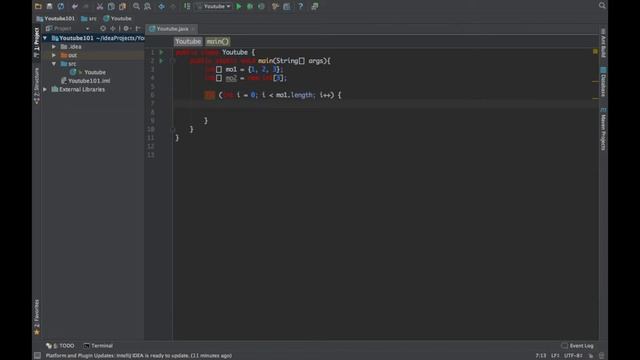This screenshot has width=640, height=360.
Task: Open the 1: Project tool window tab
Action: (x=37, y=42)
